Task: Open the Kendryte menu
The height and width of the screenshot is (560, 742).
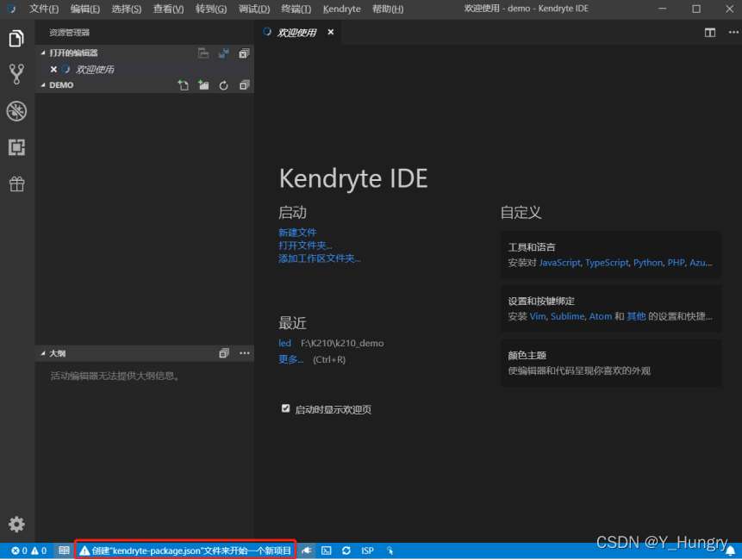Action: click(x=341, y=9)
